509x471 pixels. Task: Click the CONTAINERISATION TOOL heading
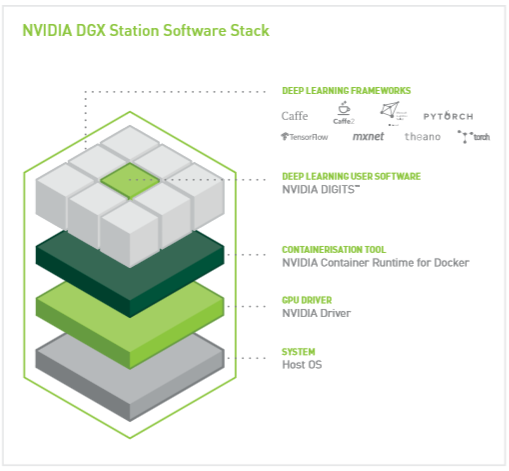pyautogui.click(x=334, y=250)
